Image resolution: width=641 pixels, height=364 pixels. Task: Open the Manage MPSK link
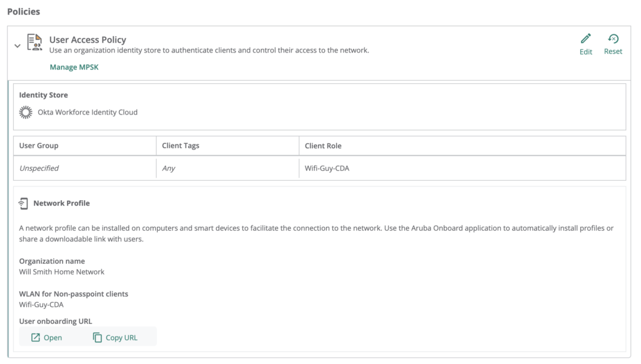pyautogui.click(x=74, y=68)
